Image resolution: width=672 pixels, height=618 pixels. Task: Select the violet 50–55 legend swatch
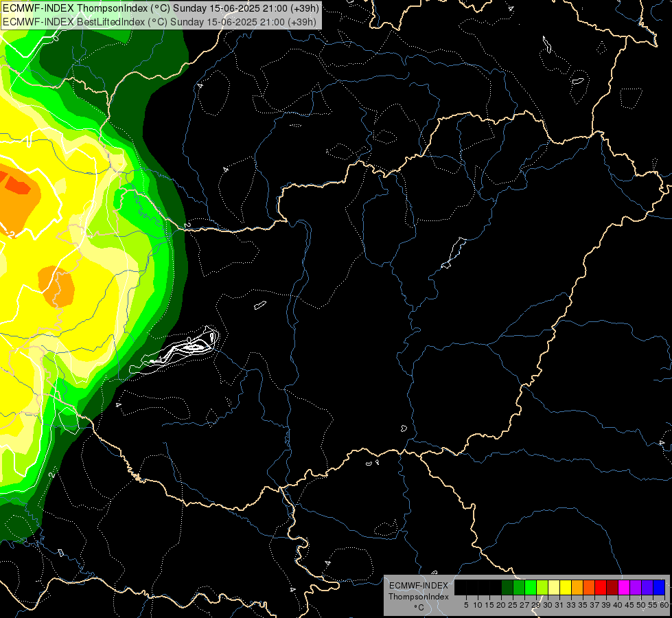pyautogui.click(x=647, y=587)
